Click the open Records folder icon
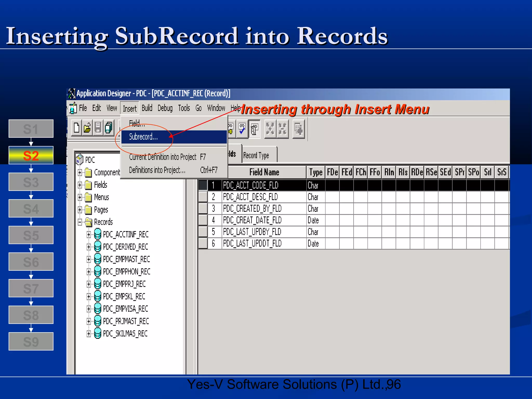This screenshot has height=399, width=532. click(89, 222)
